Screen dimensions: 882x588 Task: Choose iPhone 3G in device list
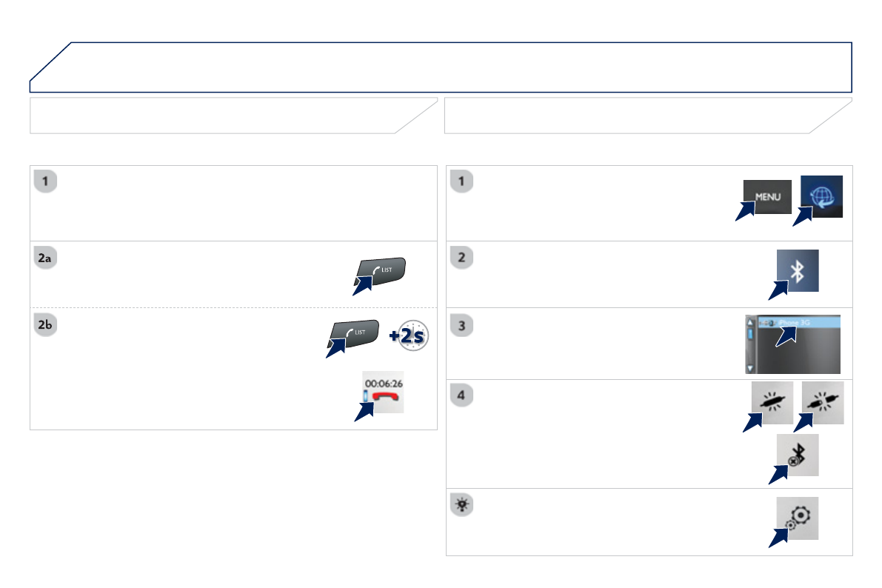click(796, 322)
